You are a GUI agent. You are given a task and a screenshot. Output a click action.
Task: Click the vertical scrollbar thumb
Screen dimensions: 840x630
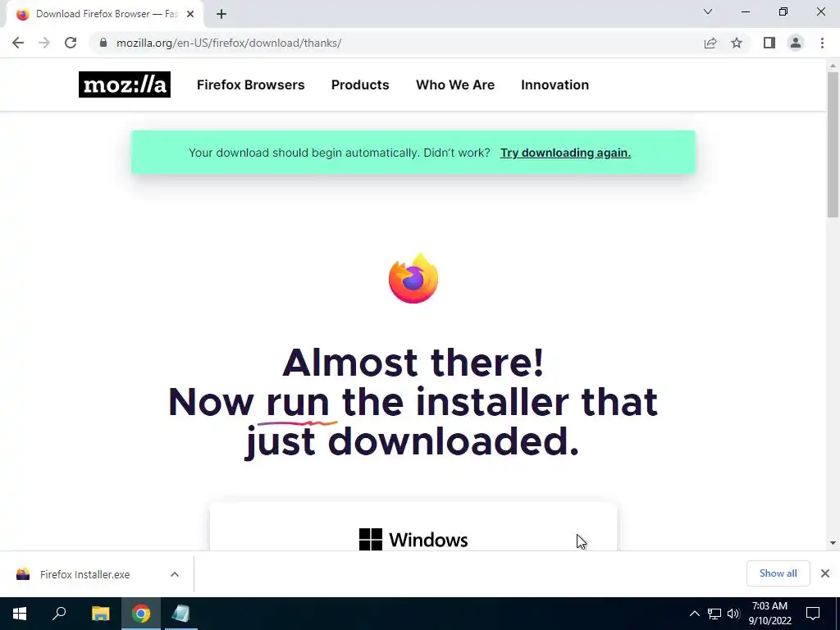[x=833, y=144]
